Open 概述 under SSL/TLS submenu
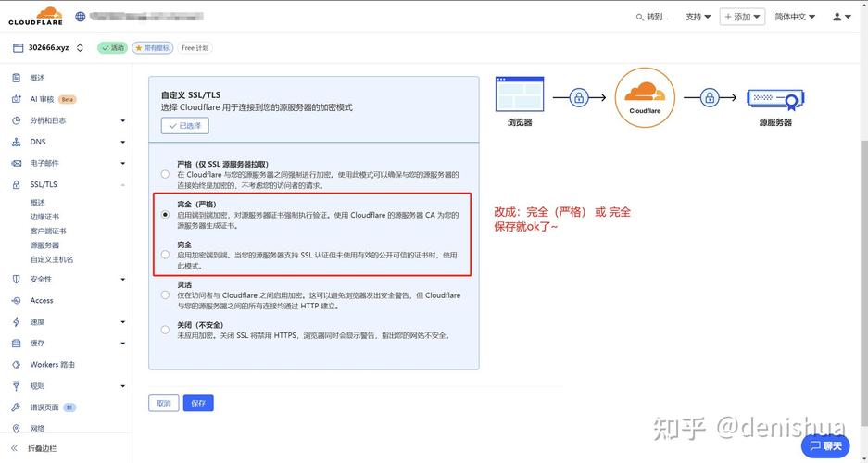 (38, 203)
